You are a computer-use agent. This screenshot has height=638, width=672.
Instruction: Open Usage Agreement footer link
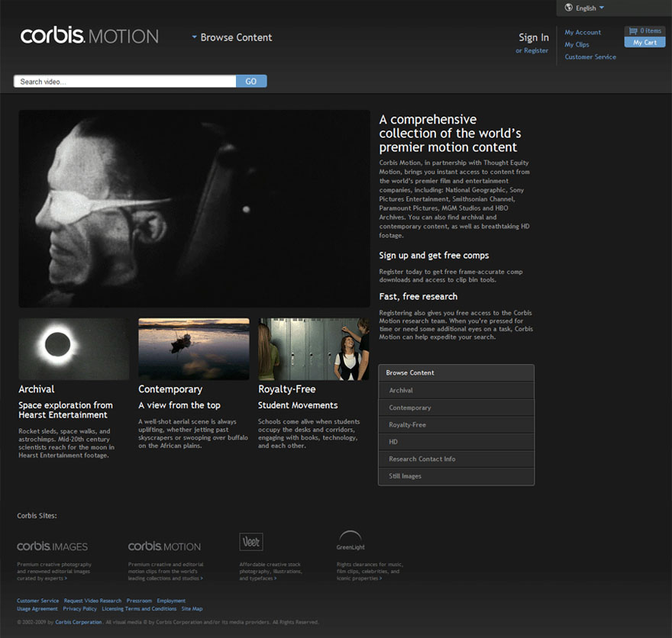[37, 609]
